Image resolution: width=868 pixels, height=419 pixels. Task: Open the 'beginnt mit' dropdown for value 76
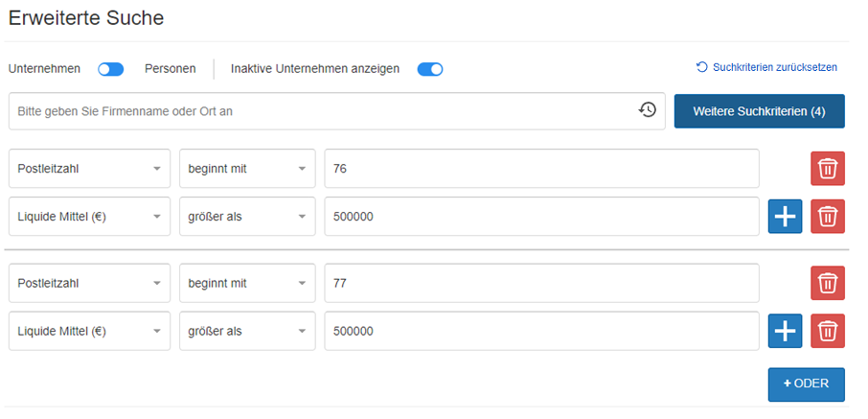(x=247, y=169)
